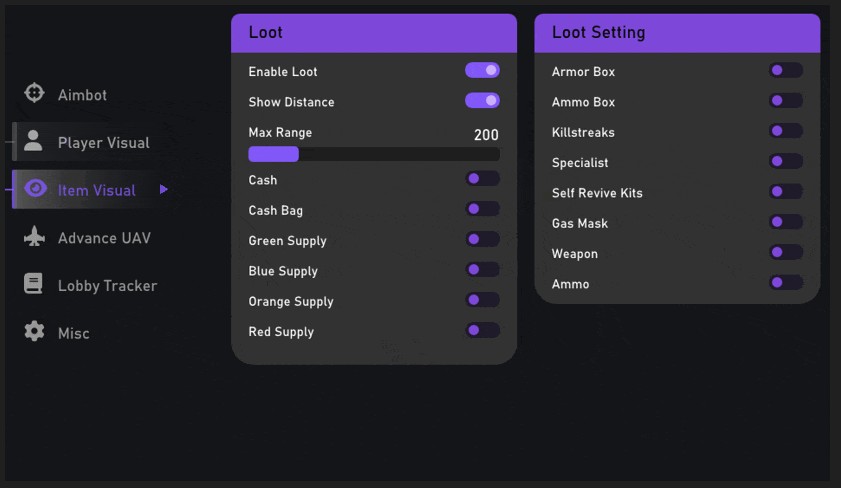Click the Player Visual person icon

[x=33, y=141]
